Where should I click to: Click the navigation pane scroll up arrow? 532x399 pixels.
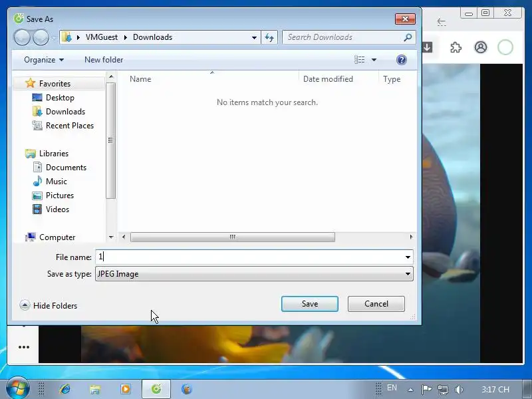(111, 77)
